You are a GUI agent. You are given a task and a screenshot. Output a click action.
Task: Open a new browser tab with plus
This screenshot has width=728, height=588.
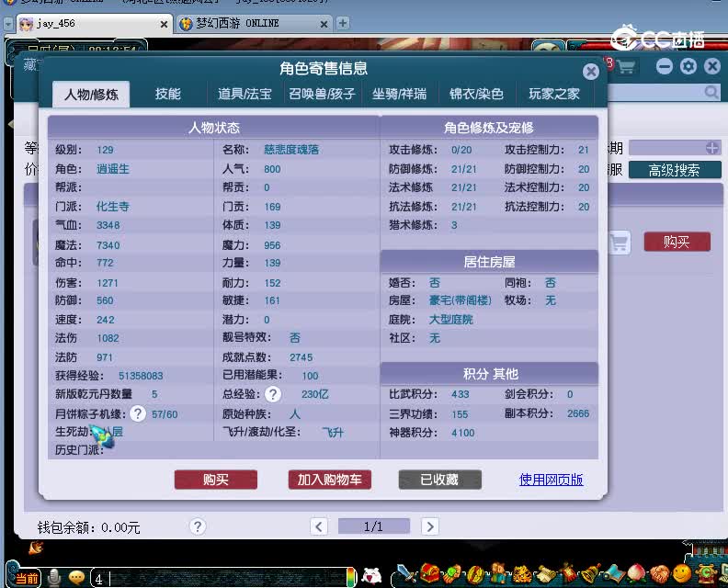343,23
